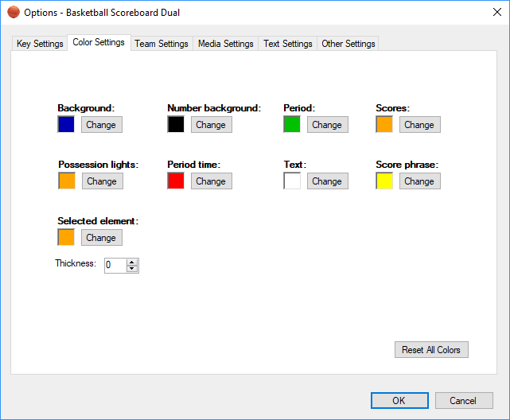Click the yellow Score phrase swatch
This screenshot has width=510, height=420.
[x=384, y=181]
